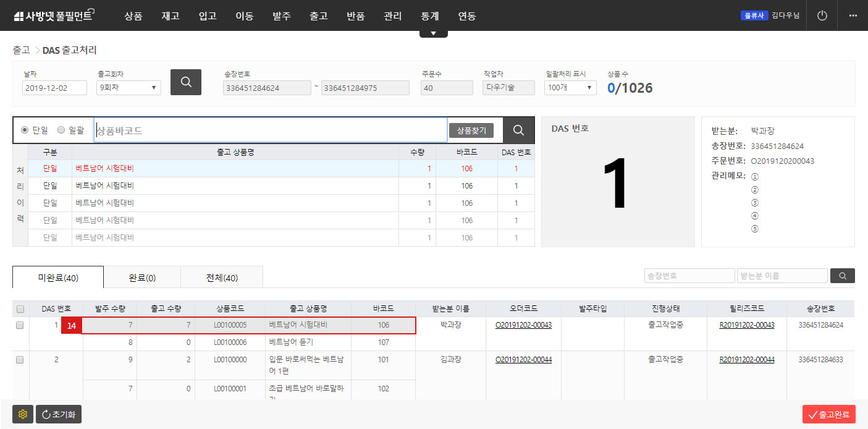The height and width of the screenshot is (429, 868).
Task: Switch to the 완료(0) tab
Action: pyautogui.click(x=141, y=277)
